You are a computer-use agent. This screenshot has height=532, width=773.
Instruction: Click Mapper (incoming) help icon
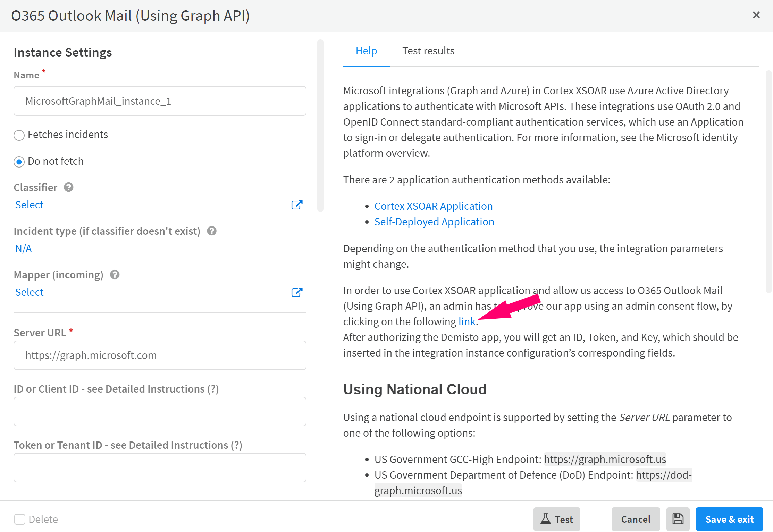[x=115, y=275]
